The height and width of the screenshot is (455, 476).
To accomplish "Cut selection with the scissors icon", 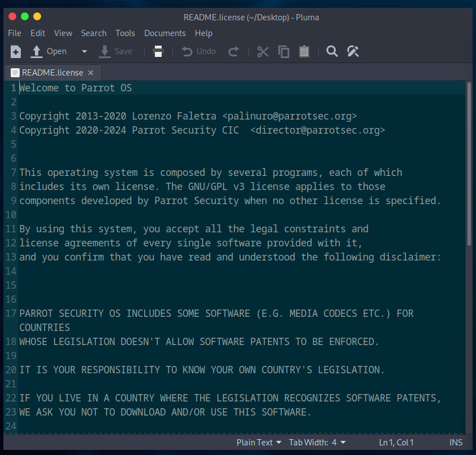I will click(263, 51).
